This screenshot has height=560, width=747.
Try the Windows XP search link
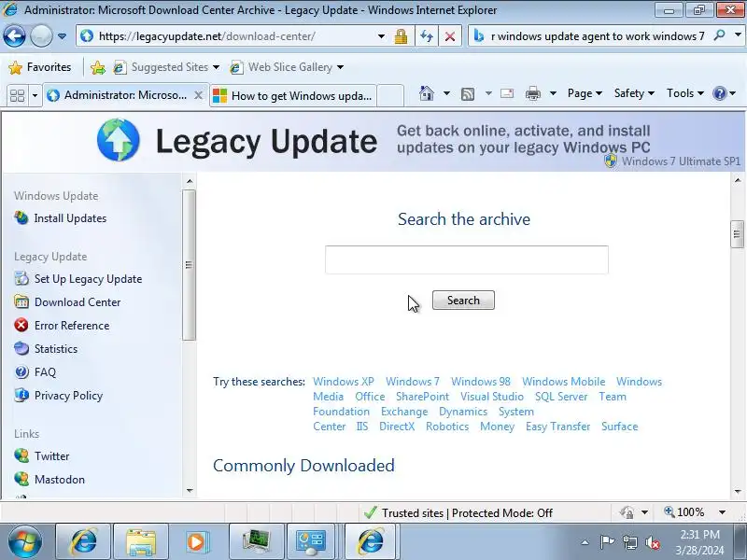click(x=344, y=382)
